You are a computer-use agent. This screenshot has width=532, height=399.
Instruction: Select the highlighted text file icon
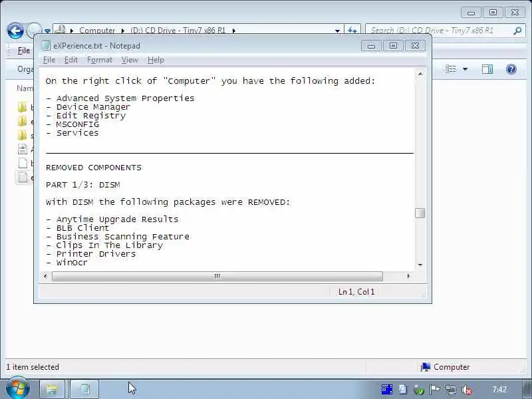[23, 177]
